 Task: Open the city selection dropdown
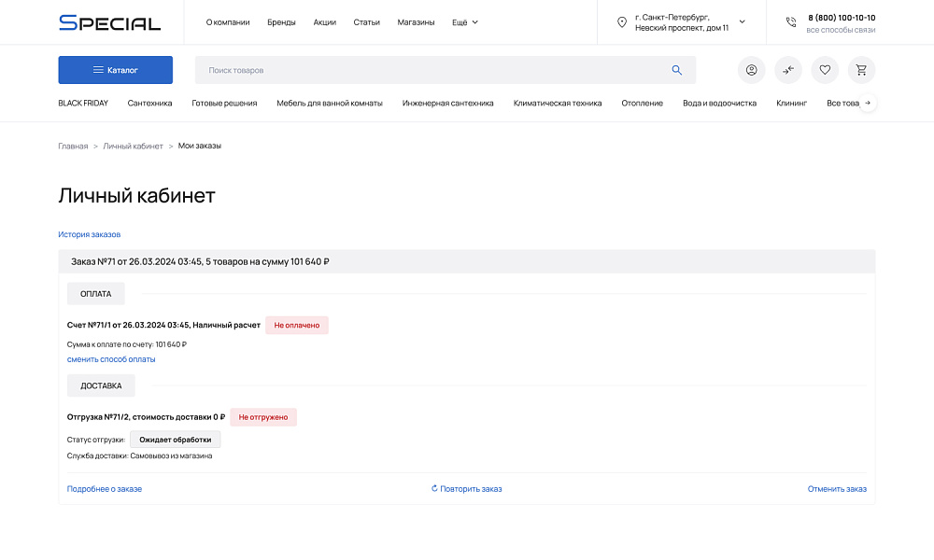(742, 21)
